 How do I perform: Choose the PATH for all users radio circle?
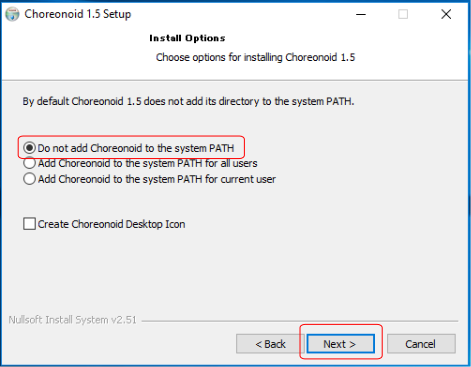click(x=30, y=163)
